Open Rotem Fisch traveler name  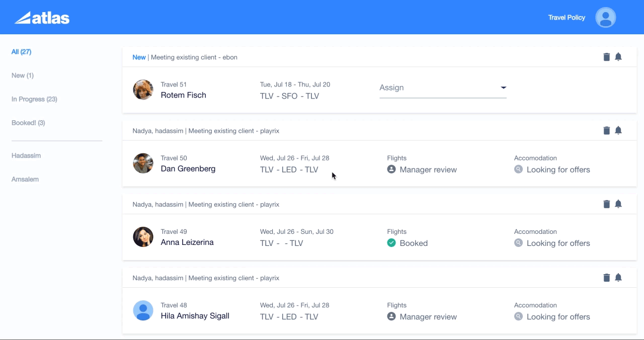point(183,95)
